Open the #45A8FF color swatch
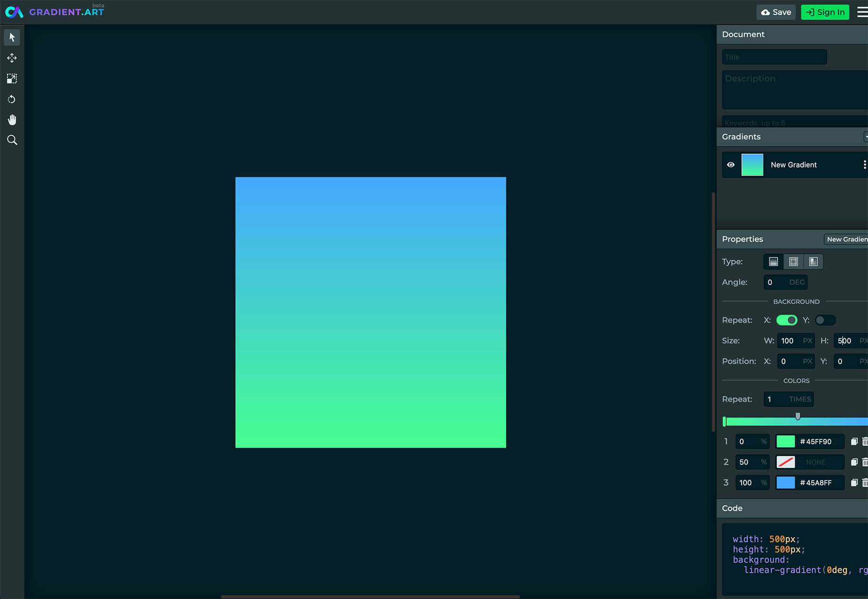The height and width of the screenshot is (599, 868). 786,482
